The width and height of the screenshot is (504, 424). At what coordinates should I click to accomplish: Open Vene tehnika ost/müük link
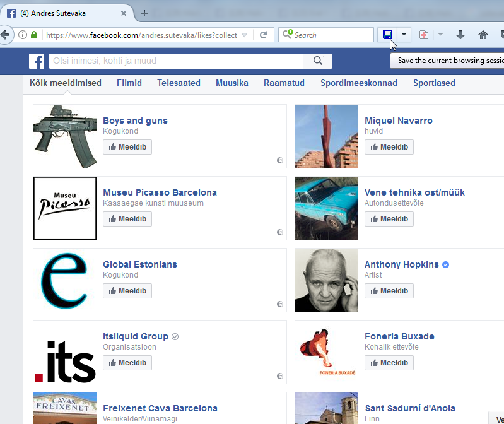414,192
